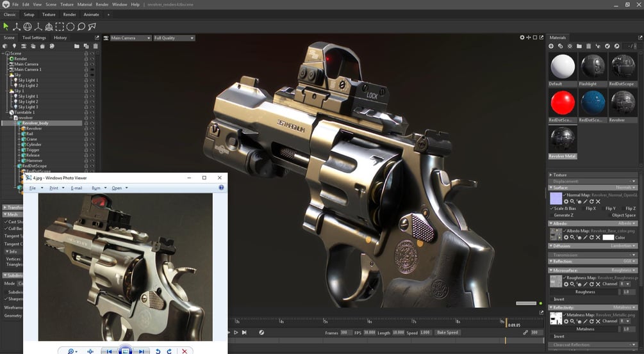Lock the Turntable 1 object
Viewport: 644px width, 354px height.
point(87,113)
